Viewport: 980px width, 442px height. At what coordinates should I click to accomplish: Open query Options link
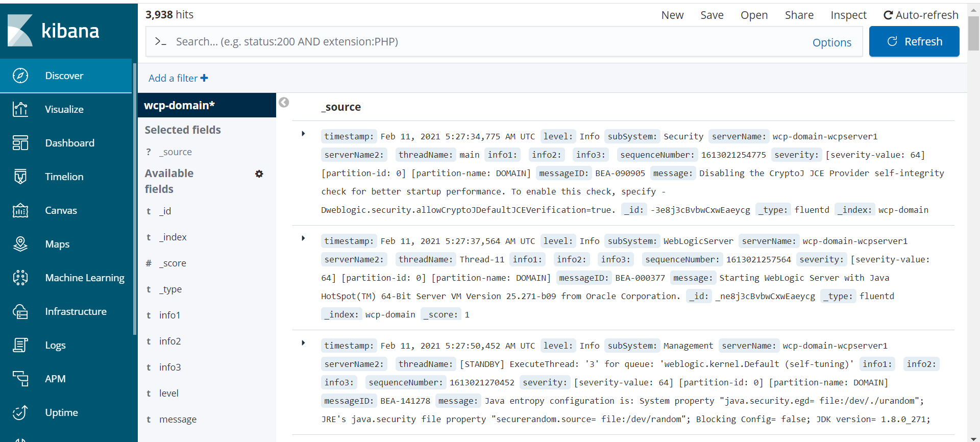pos(832,42)
